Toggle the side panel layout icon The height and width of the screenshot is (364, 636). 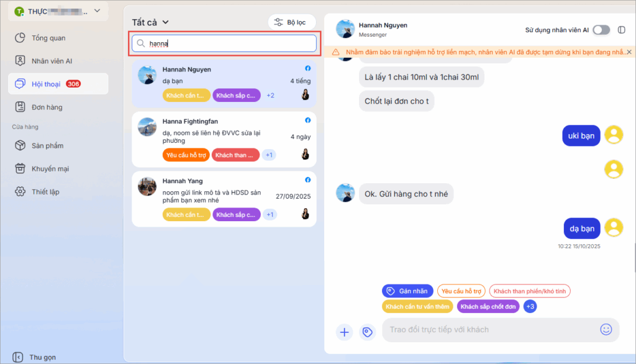[622, 30]
